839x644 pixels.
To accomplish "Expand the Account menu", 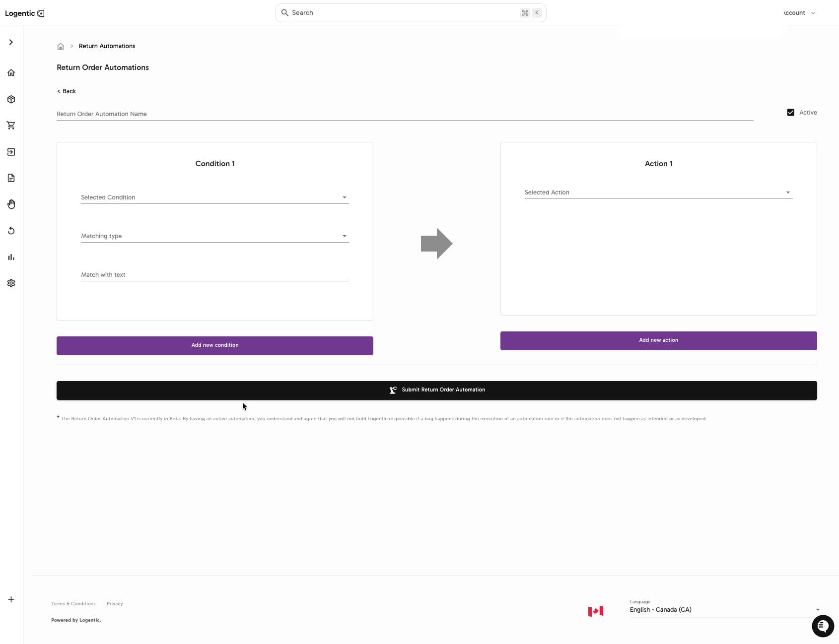I will pos(799,13).
